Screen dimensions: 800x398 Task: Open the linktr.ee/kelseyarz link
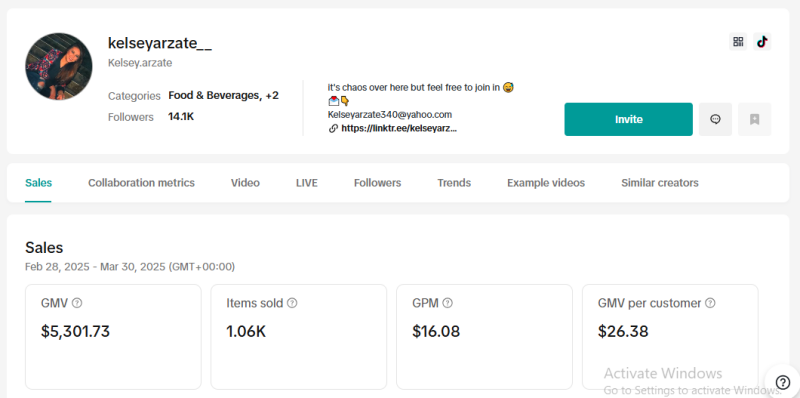399,129
